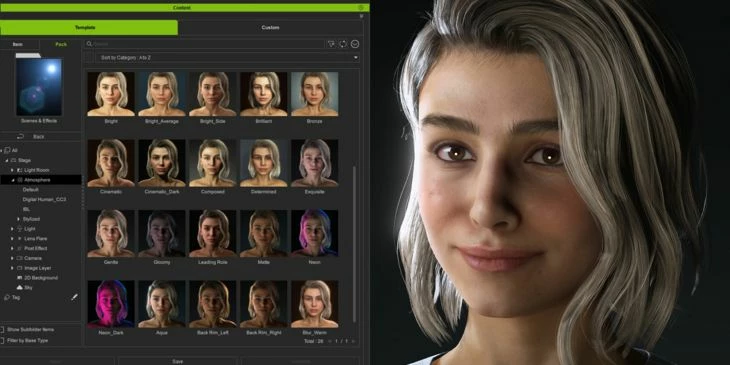Click the round collapse icon in toolbar
The image size is (730, 365).
pyautogui.click(x=355, y=44)
